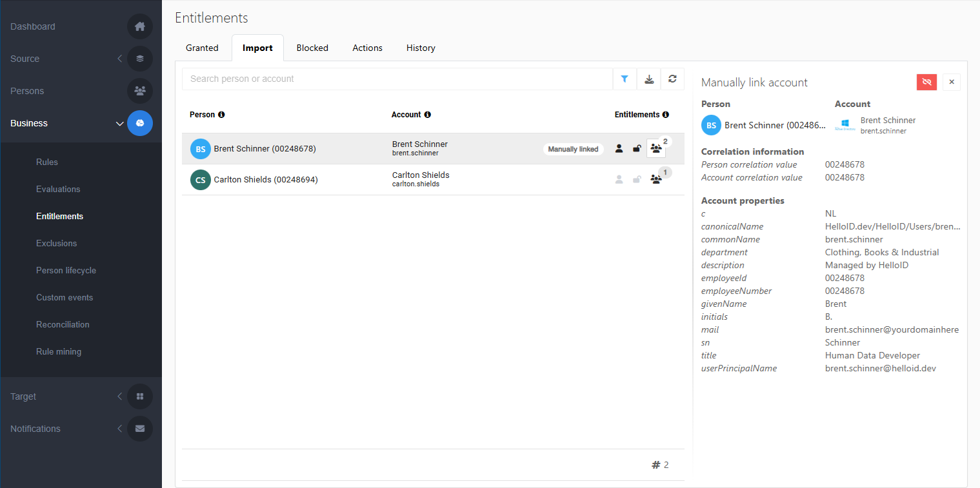Click the search person or account field
Image resolution: width=980 pixels, height=488 pixels.
click(x=397, y=79)
